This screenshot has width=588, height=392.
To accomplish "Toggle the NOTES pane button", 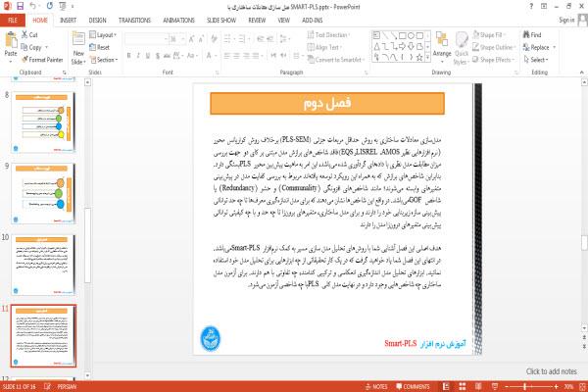I will point(376,386).
